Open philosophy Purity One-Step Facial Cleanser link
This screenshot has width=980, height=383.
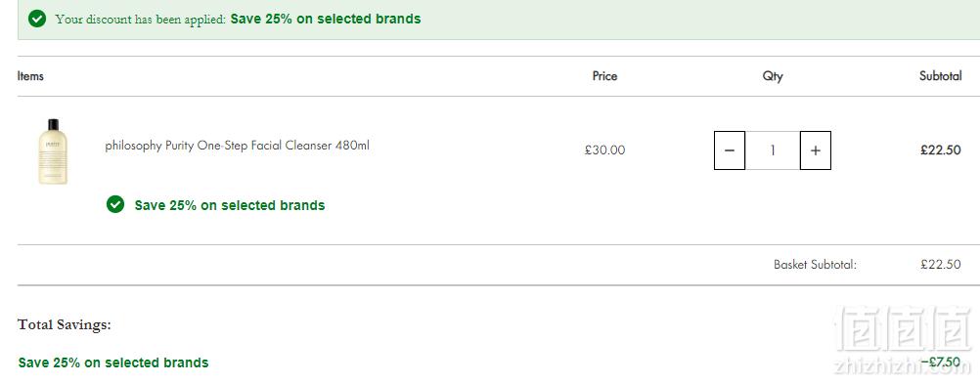point(237,146)
